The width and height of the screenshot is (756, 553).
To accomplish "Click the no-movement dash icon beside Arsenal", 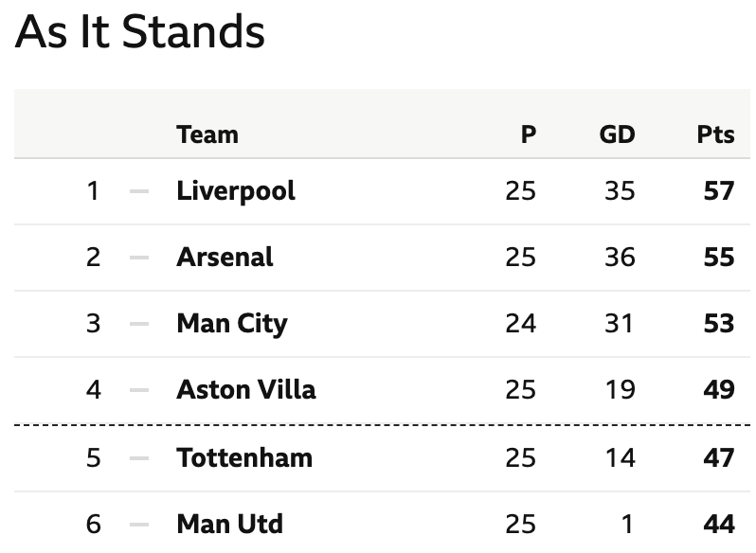I will [139, 258].
